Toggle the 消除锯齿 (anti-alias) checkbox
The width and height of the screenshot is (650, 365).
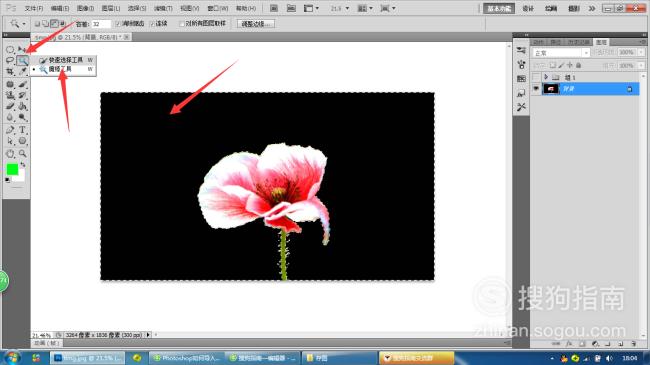118,24
